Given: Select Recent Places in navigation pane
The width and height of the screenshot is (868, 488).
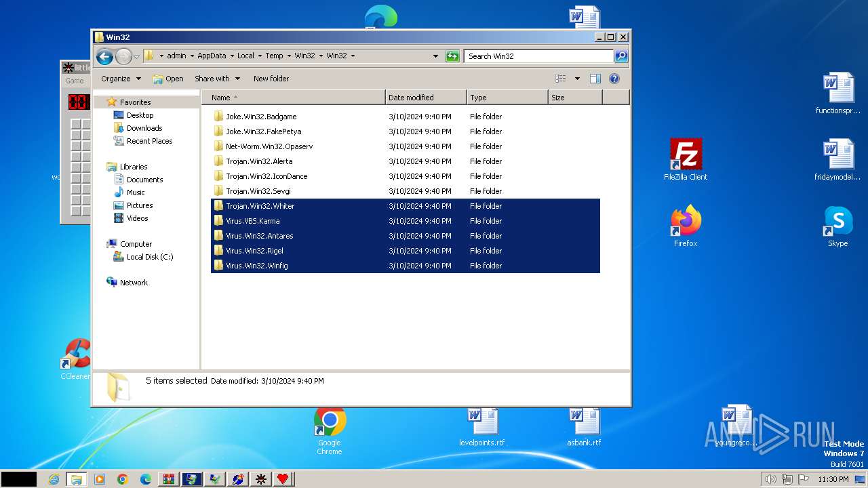Looking at the screenshot, I should [x=149, y=141].
